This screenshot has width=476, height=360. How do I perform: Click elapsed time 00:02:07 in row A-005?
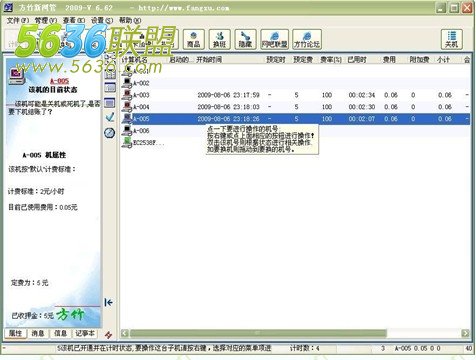362,119
